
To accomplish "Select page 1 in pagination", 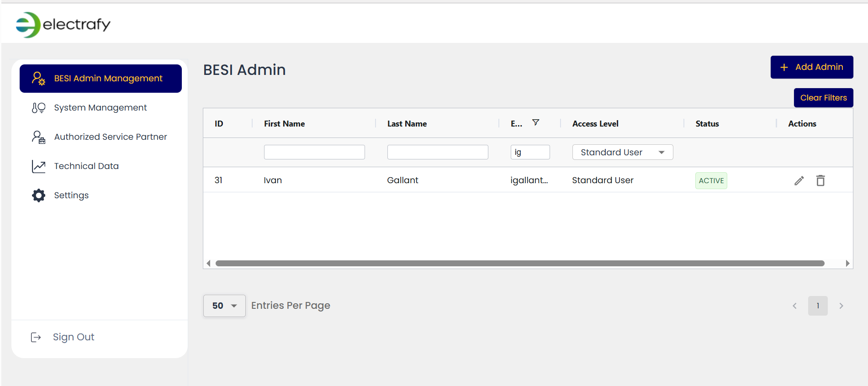I will pos(818,306).
